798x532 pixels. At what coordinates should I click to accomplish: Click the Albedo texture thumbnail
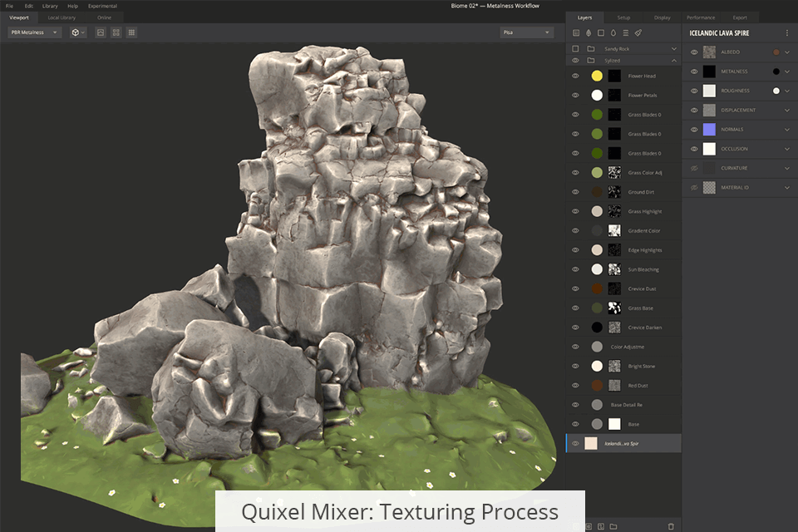pos(709,52)
